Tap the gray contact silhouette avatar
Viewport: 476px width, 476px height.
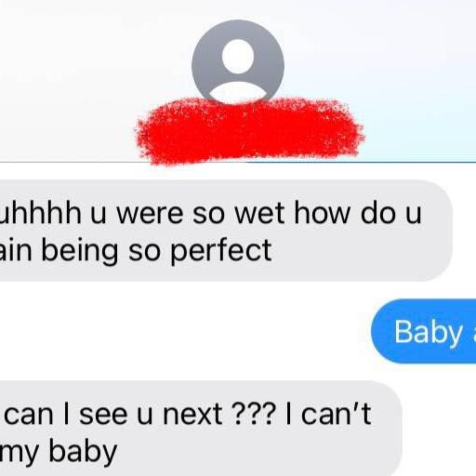click(x=238, y=61)
